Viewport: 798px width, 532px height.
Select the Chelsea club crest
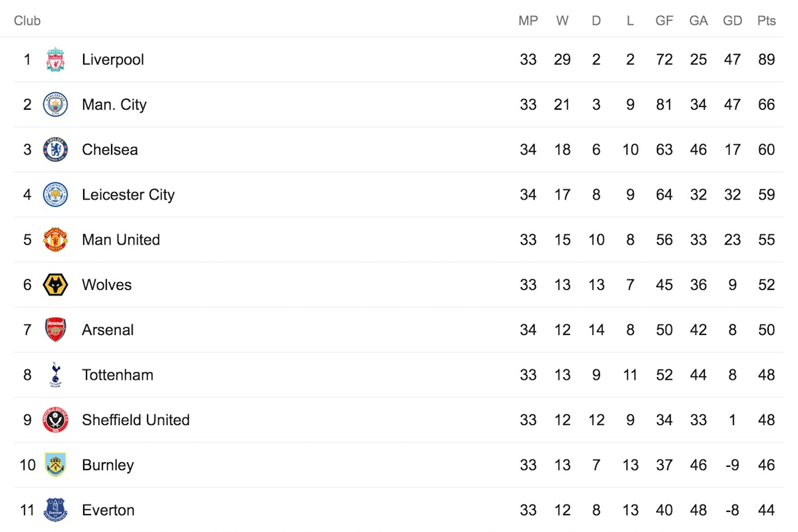pyautogui.click(x=55, y=150)
